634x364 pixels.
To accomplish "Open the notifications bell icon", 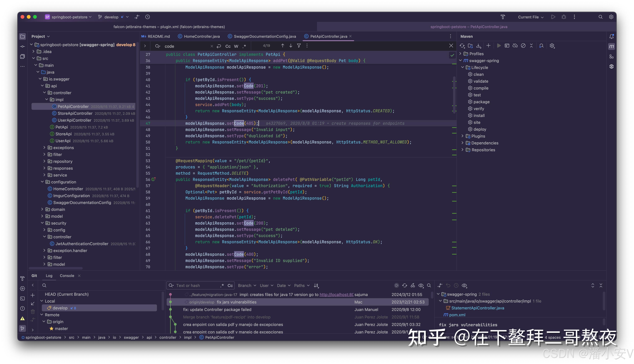I will coord(612,36).
